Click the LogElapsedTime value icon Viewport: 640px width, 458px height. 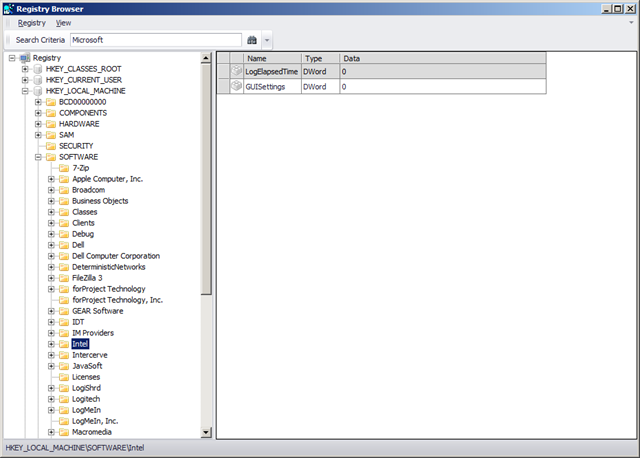pyautogui.click(x=237, y=71)
